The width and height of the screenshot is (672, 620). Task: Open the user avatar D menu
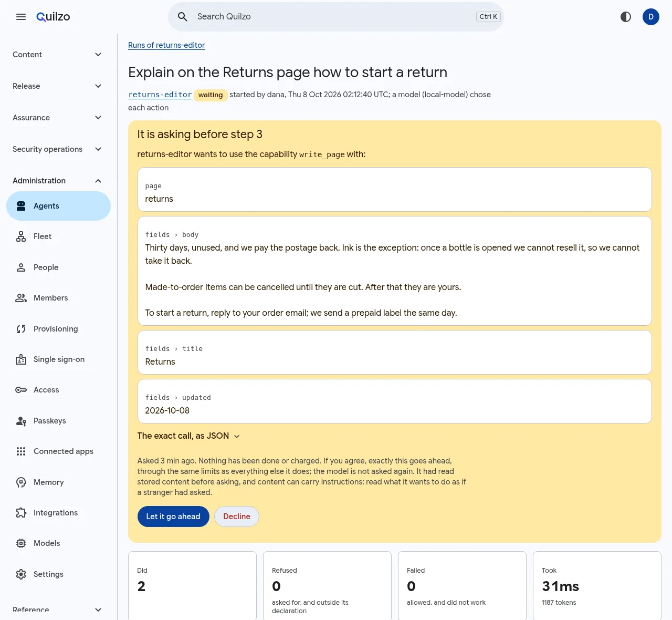click(651, 17)
